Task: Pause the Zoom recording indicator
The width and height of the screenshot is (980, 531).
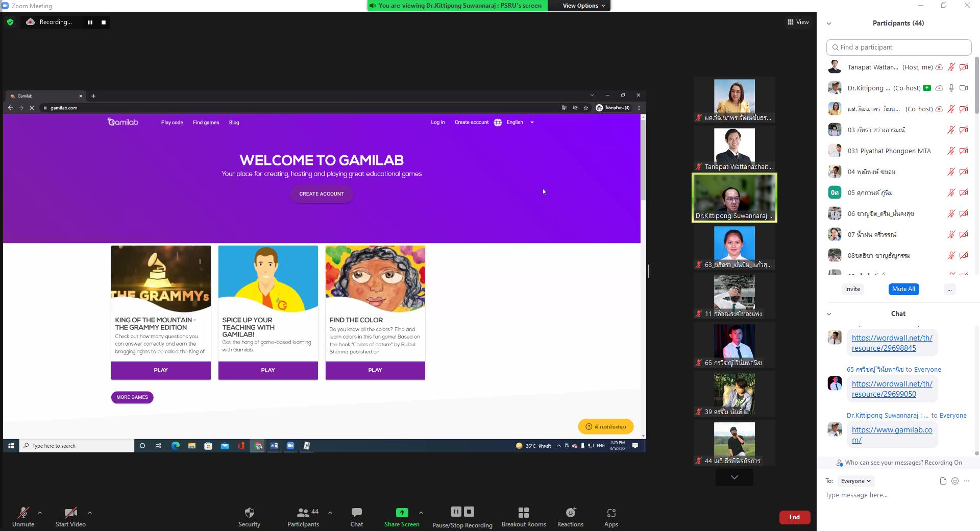Action: (x=90, y=22)
